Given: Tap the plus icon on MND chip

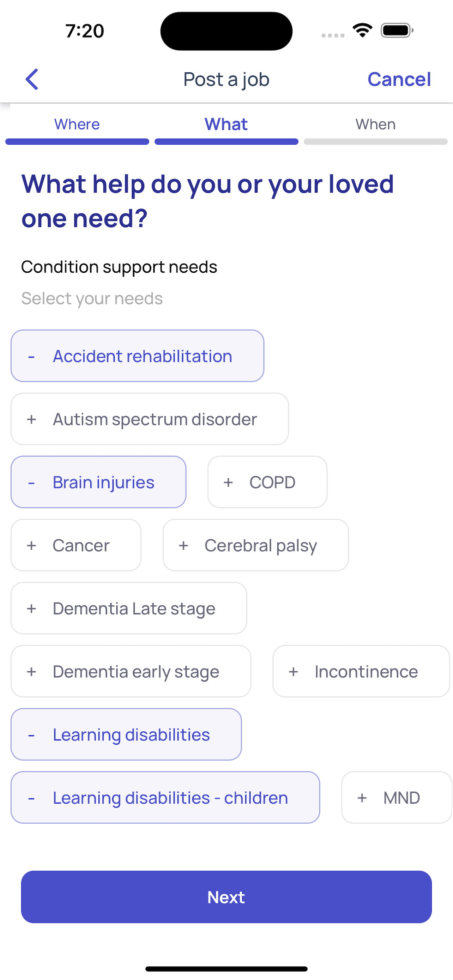Looking at the screenshot, I should [x=362, y=798].
